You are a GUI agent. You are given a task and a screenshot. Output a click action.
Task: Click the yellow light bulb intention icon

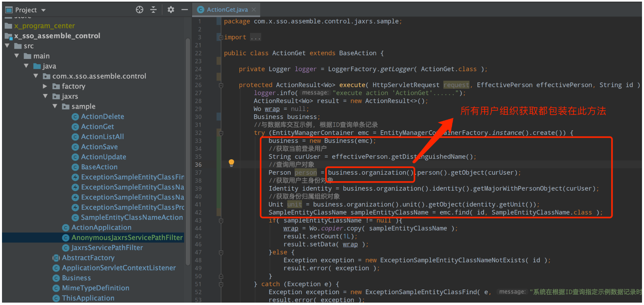(231, 162)
